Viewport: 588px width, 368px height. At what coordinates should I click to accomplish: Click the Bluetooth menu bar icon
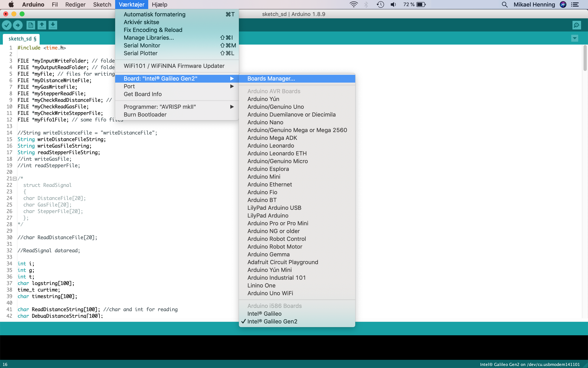(x=366, y=4)
